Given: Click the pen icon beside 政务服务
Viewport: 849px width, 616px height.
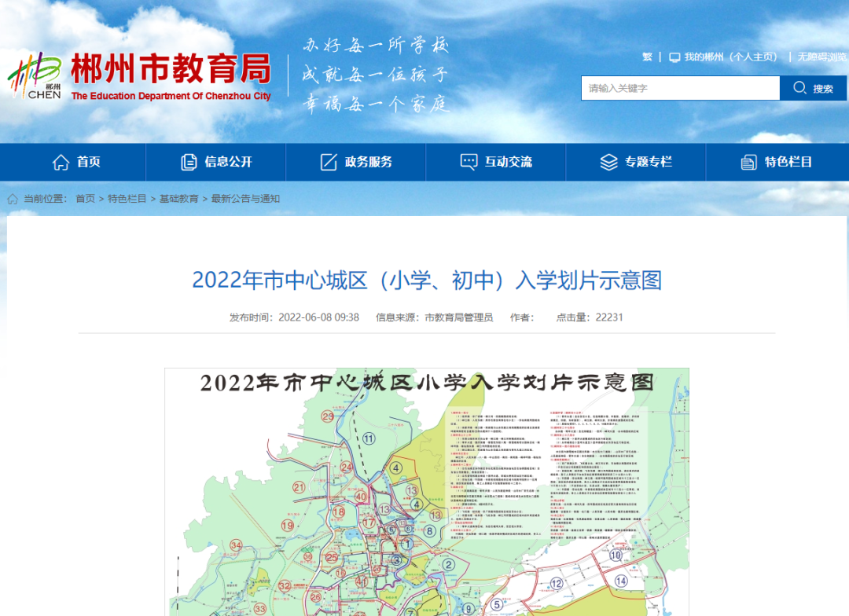Looking at the screenshot, I should tap(328, 162).
